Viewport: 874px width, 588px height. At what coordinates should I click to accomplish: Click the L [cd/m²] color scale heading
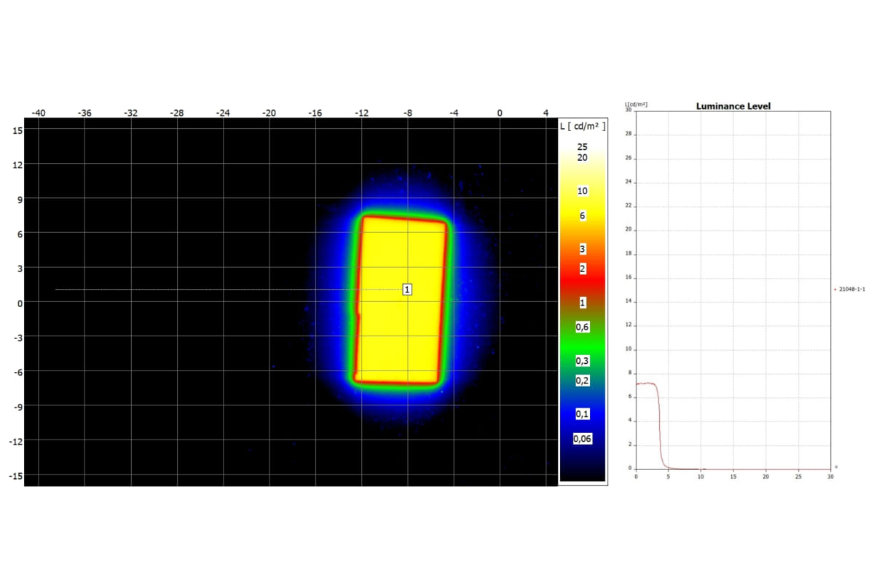582,127
